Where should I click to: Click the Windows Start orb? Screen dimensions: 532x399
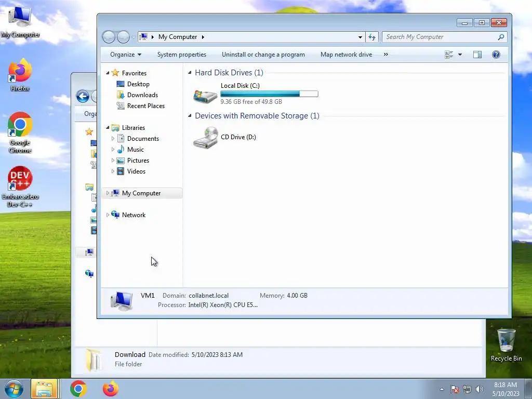pos(14,389)
